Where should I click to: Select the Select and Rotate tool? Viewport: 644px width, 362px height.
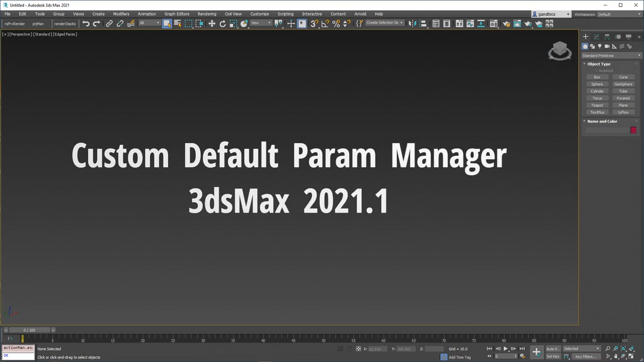[222, 24]
